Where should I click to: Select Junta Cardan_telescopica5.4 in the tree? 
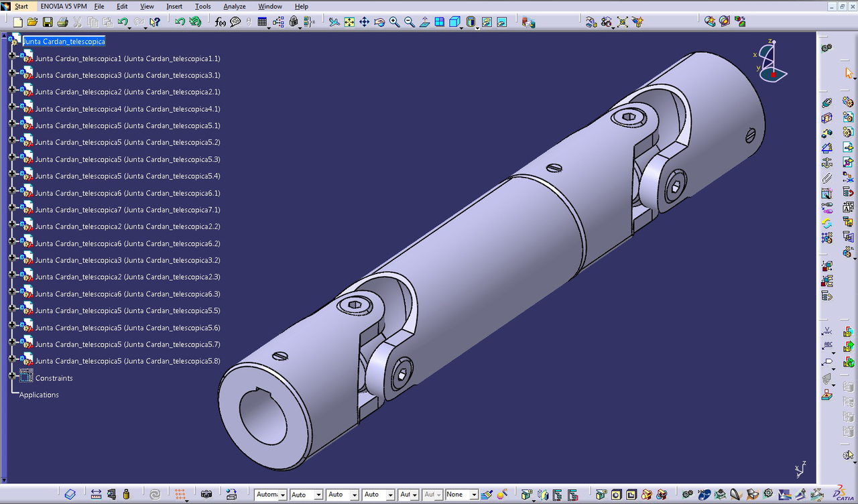[127, 176]
